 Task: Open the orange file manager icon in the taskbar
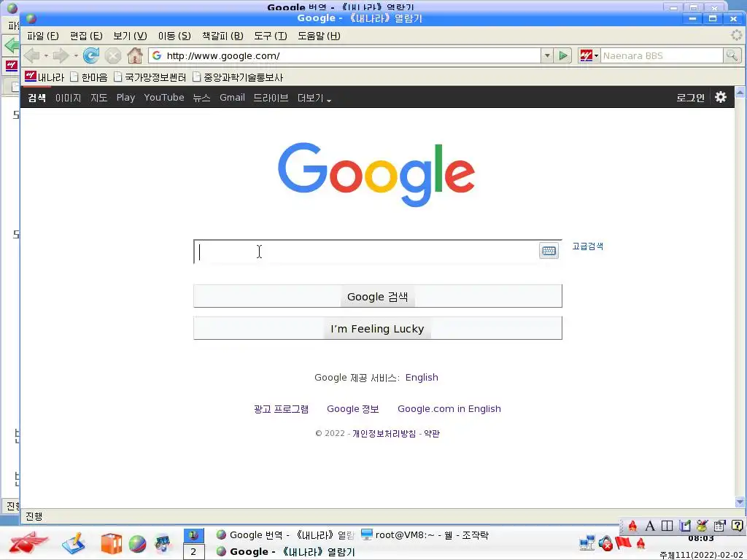click(x=112, y=543)
